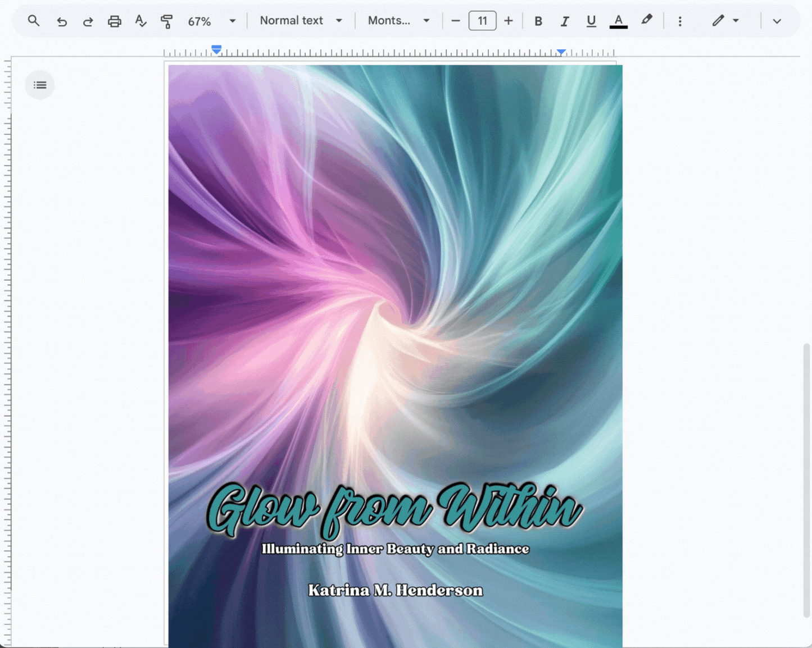Undo the last change
812x648 pixels.
click(62, 21)
